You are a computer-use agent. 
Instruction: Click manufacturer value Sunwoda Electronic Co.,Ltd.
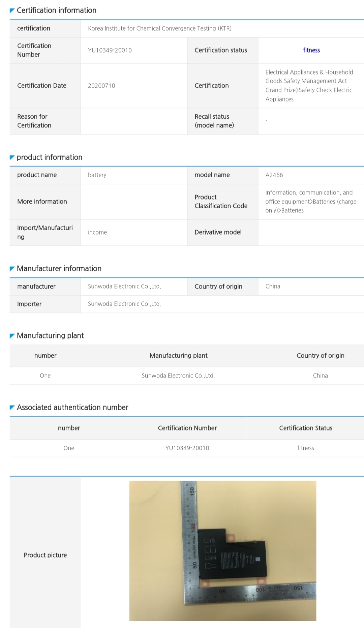click(124, 286)
